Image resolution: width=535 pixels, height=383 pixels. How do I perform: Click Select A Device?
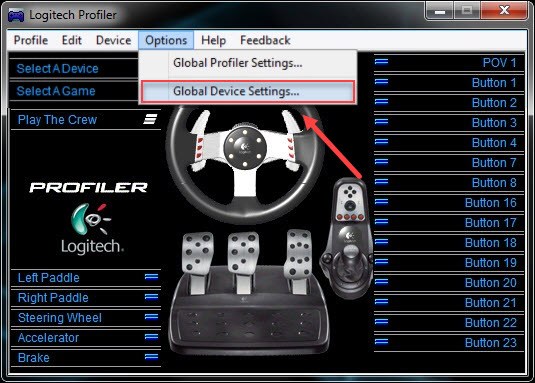57,69
